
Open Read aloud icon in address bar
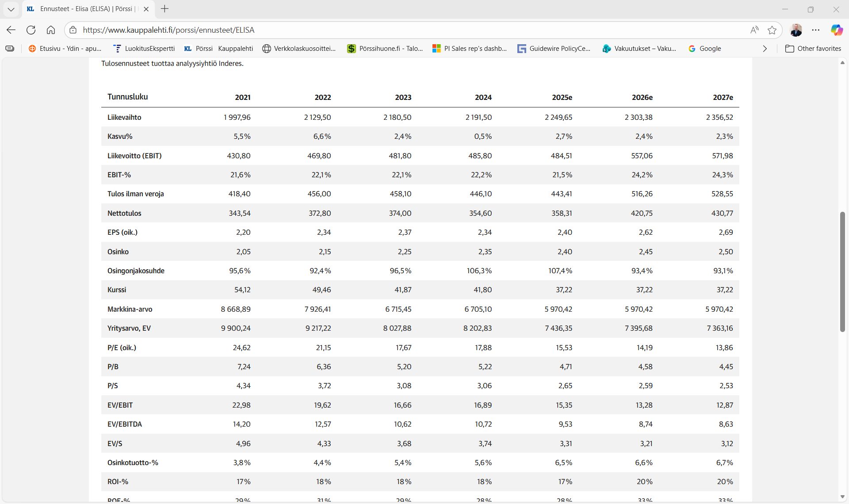tap(754, 30)
